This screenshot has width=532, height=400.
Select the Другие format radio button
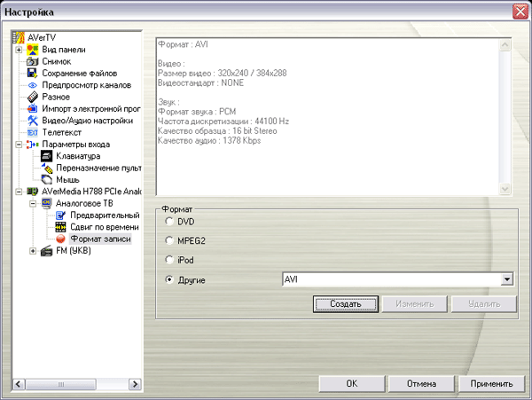(169, 279)
